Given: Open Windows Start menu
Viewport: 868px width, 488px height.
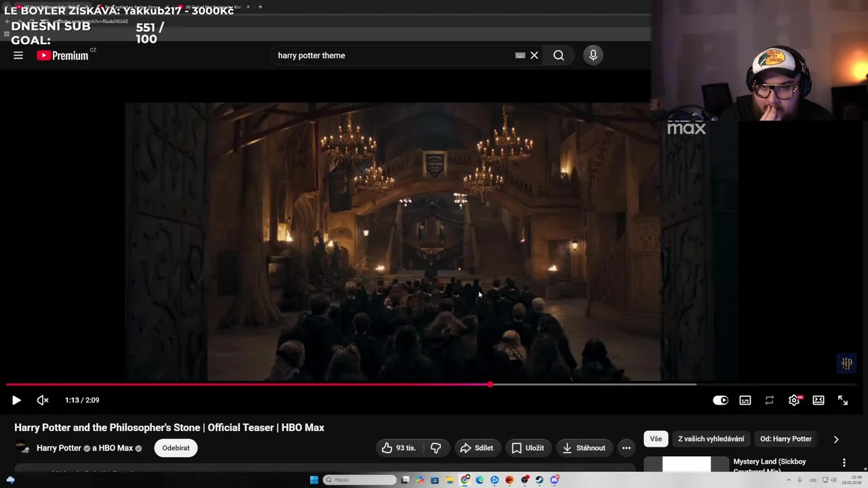Looking at the screenshot, I should pos(314,480).
